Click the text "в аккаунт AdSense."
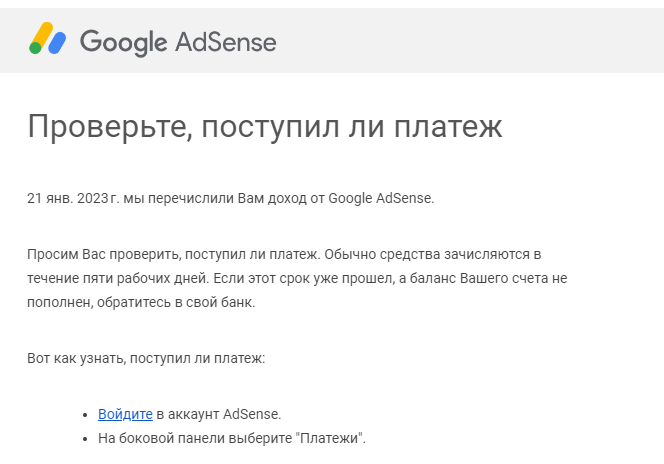Image resolution: width=664 pixels, height=464 pixels. [219, 414]
